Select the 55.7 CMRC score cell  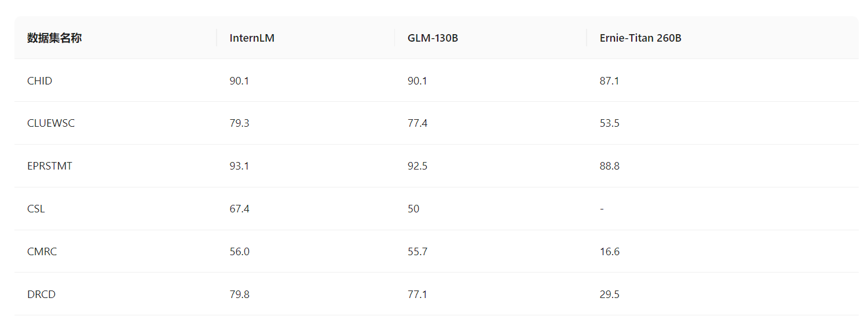417,252
